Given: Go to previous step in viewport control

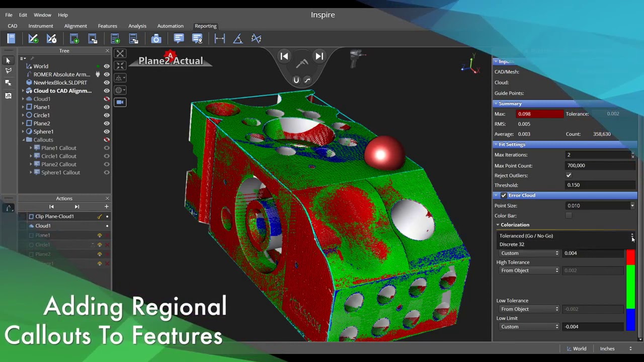Looking at the screenshot, I should [284, 56].
